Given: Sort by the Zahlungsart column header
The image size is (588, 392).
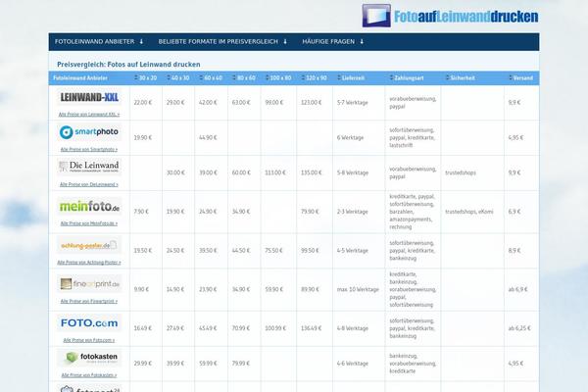Looking at the screenshot, I should [x=409, y=76].
